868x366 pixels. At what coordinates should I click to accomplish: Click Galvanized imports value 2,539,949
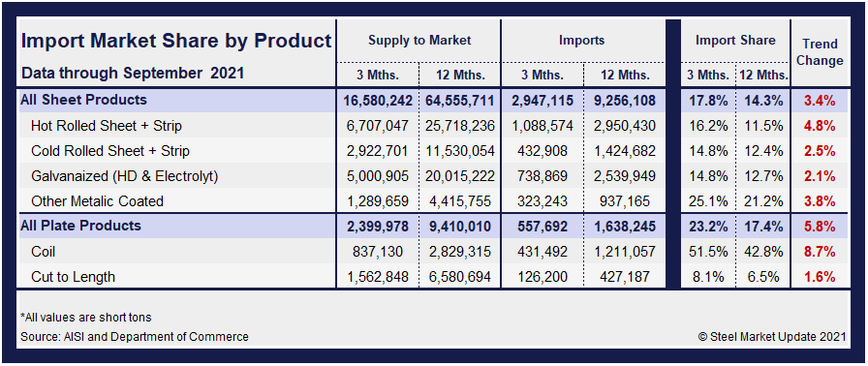tap(625, 176)
